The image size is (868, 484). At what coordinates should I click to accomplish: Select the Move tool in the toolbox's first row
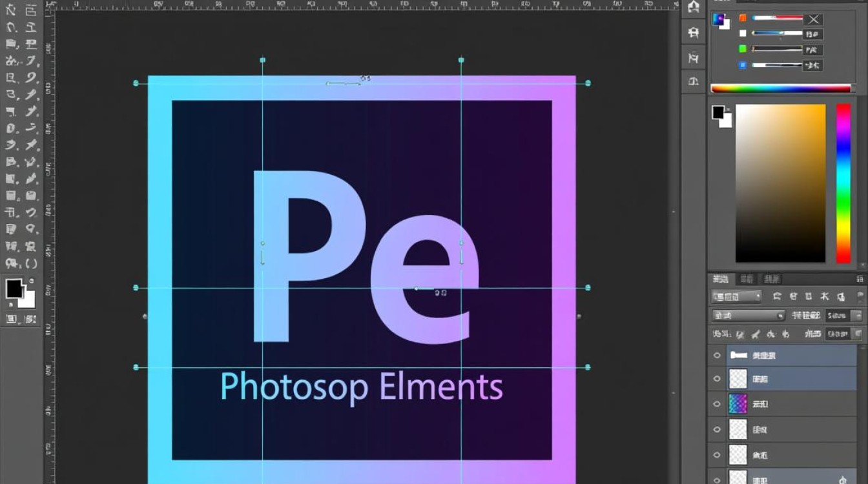click(11, 11)
